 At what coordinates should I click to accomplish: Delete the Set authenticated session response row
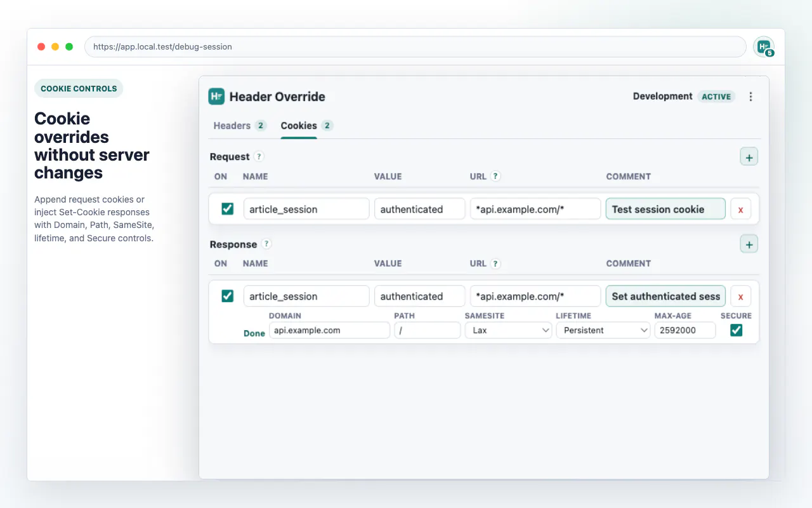coord(741,296)
